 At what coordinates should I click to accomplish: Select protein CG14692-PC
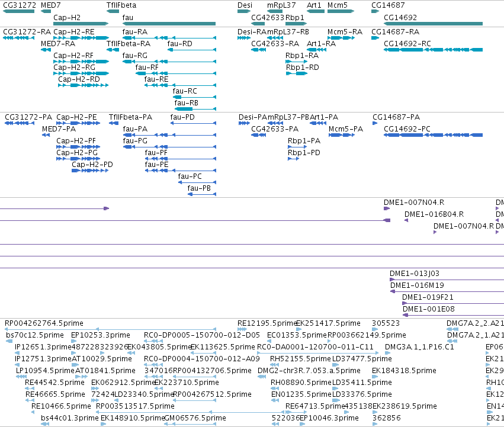click(407, 129)
